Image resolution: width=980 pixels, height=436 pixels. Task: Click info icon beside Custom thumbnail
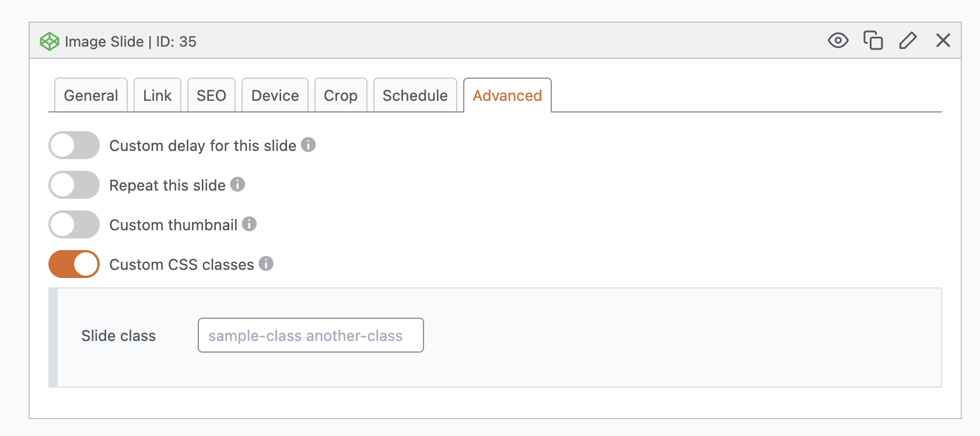[x=250, y=224]
